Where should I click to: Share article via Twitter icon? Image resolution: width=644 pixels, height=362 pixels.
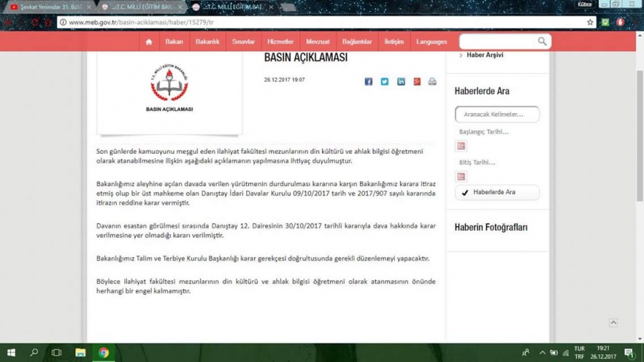(384, 82)
